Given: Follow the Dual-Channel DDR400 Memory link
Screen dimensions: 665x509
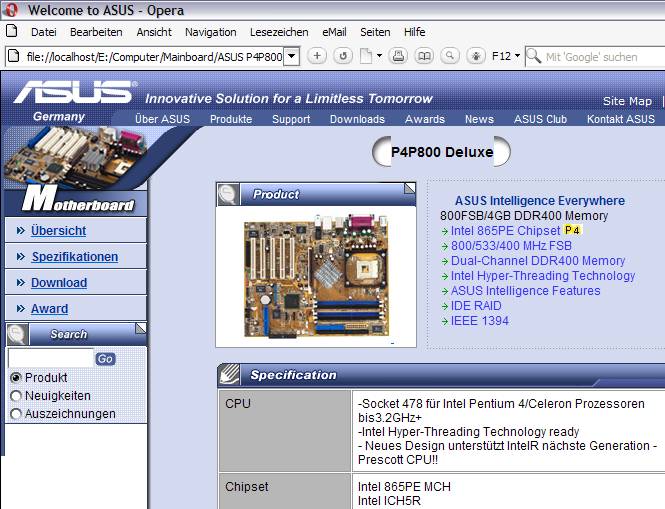Looking at the screenshot, I should (538, 260).
